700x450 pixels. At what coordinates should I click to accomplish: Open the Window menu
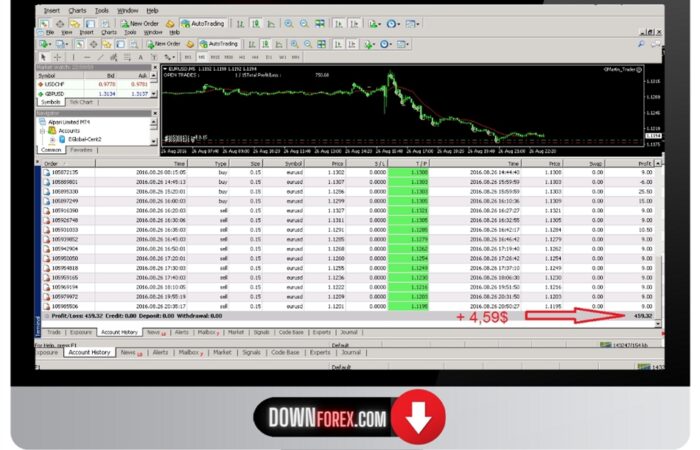point(129,10)
